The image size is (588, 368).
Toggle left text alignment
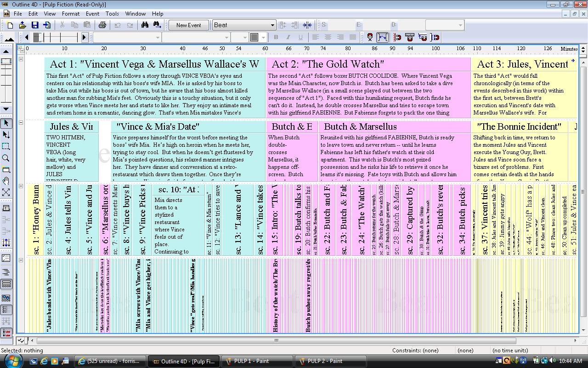coord(315,37)
